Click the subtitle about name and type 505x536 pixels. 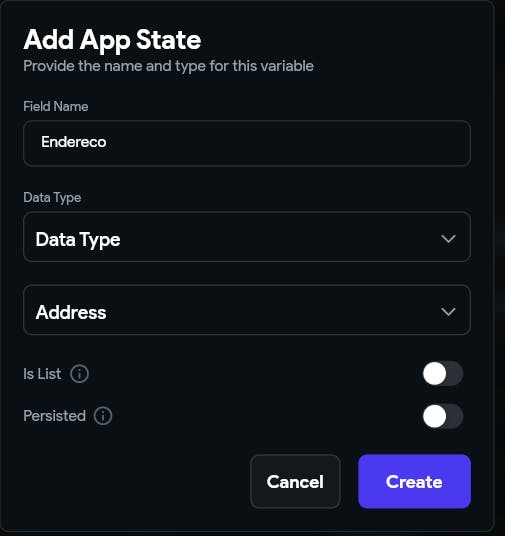pyautogui.click(x=168, y=66)
